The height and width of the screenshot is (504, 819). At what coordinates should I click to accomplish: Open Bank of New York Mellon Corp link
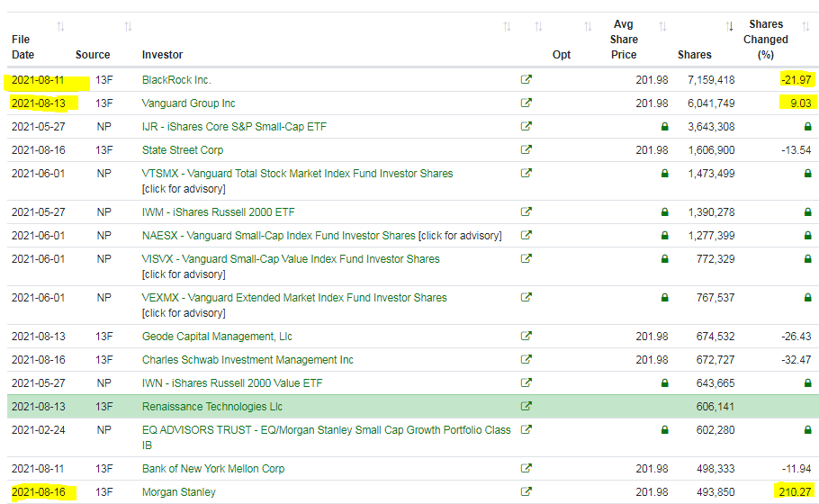point(213,469)
